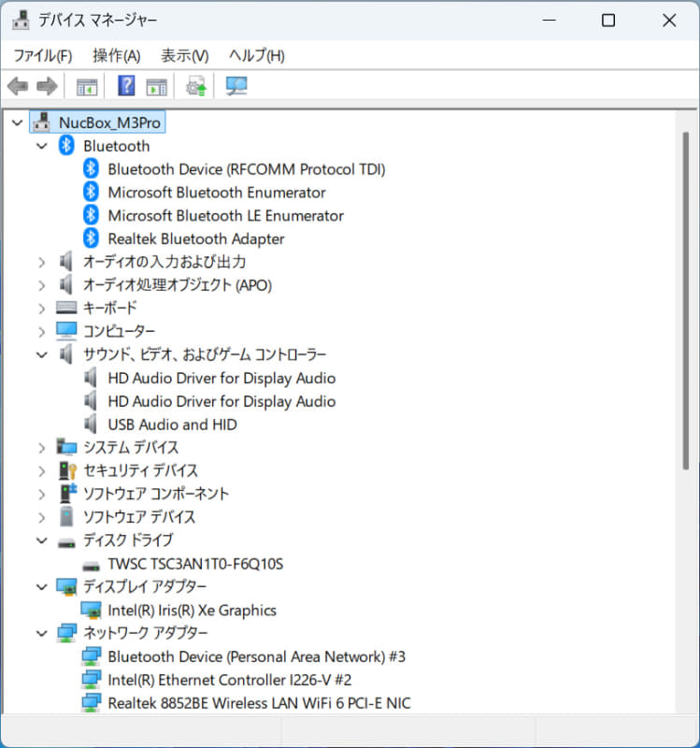Image resolution: width=700 pixels, height=748 pixels.
Task: Open the ヘルプ(H) menu
Action: tap(256, 56)
